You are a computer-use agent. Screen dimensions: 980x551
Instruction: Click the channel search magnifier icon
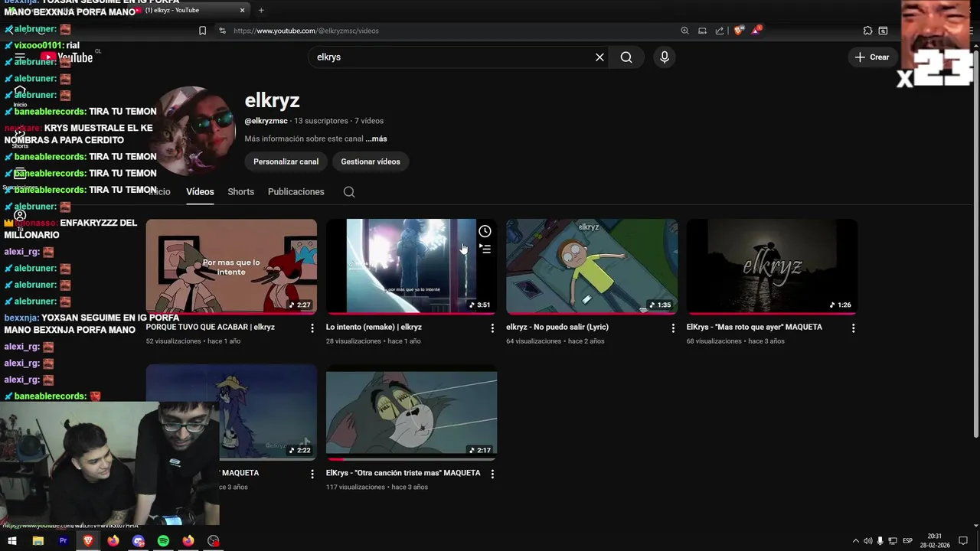tap(349, 192)
